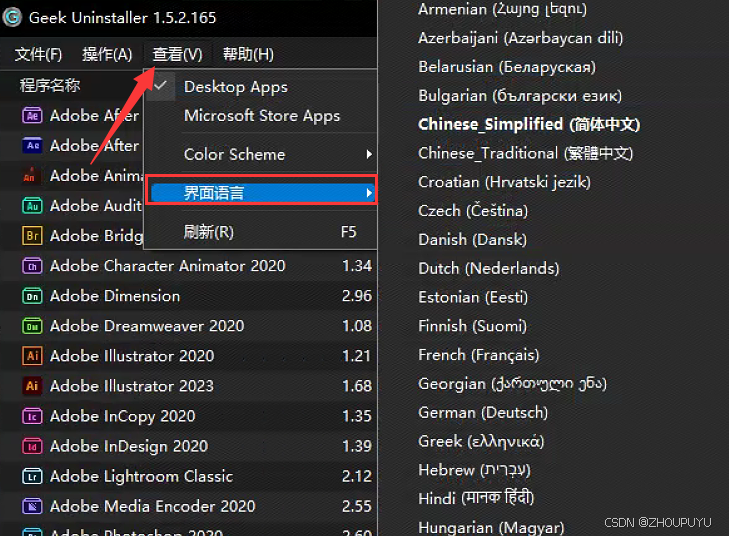Click the Adobe Bridge icon
The height and width of the screenshot is (536, 729).
click(x=32, y=236)
